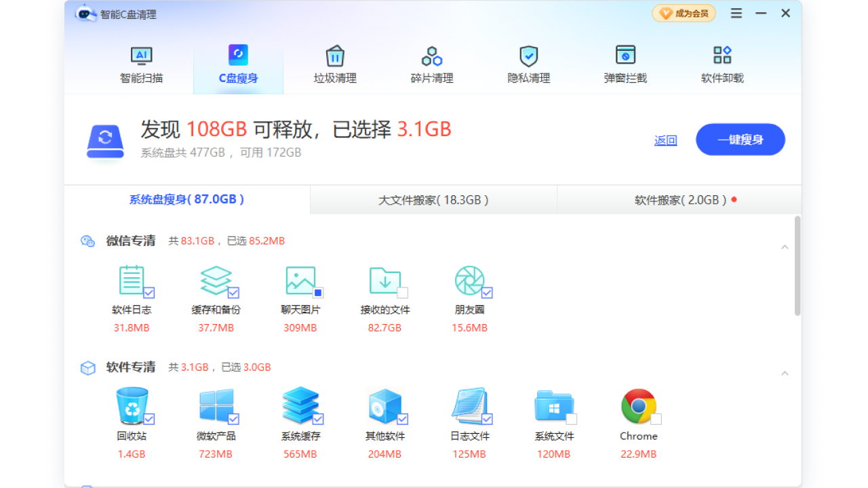Click the vertical scrollbar thumb
Viewport: 868px width, 488px height.
tap(797, 266)
